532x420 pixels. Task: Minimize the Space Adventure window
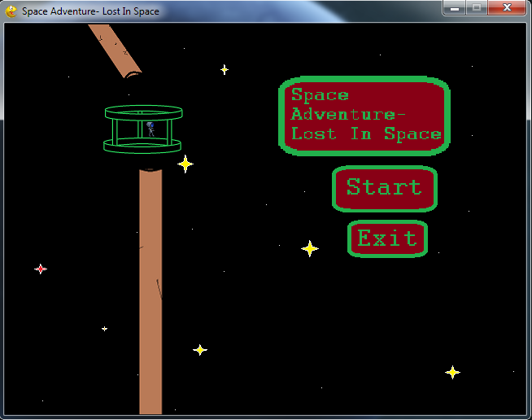(x=455, y=7)
